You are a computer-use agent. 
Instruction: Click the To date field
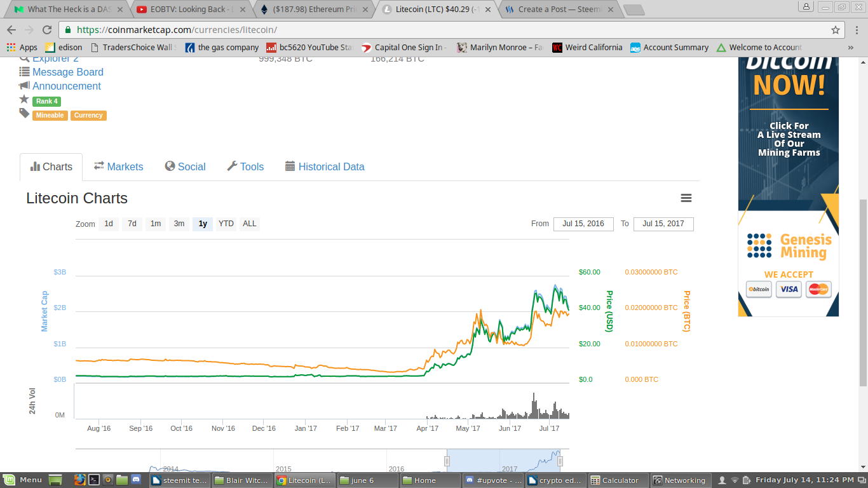click(x=663, y=224)
